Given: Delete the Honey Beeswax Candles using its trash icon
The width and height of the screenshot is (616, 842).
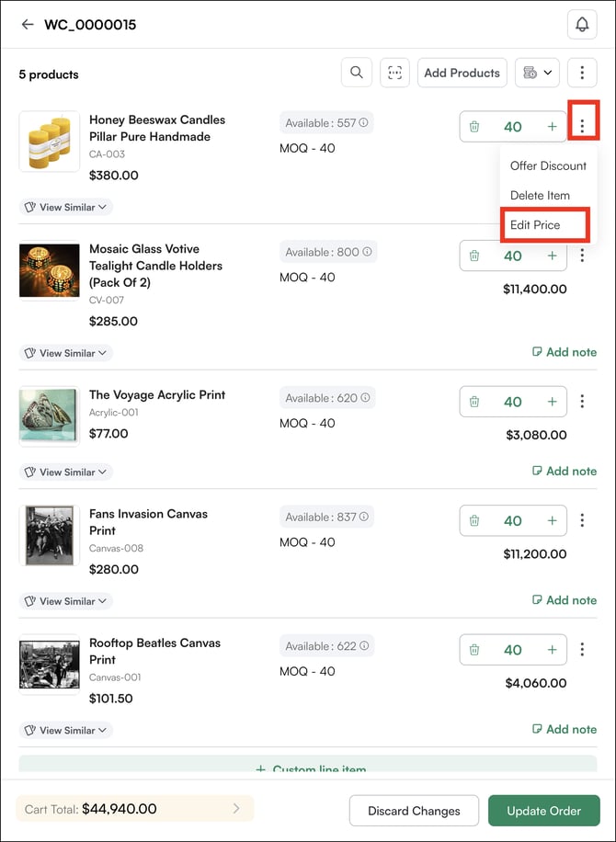Looking at the screenshot, I should (473, 126).
